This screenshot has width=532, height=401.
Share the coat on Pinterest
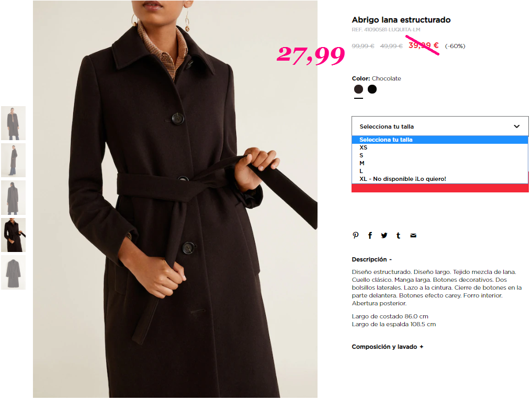pos(356,235)
